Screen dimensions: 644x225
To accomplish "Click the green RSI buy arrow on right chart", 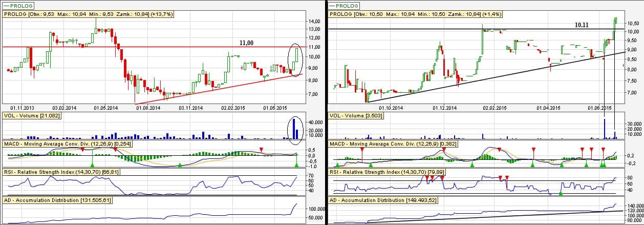I will [x=561, y=193].
